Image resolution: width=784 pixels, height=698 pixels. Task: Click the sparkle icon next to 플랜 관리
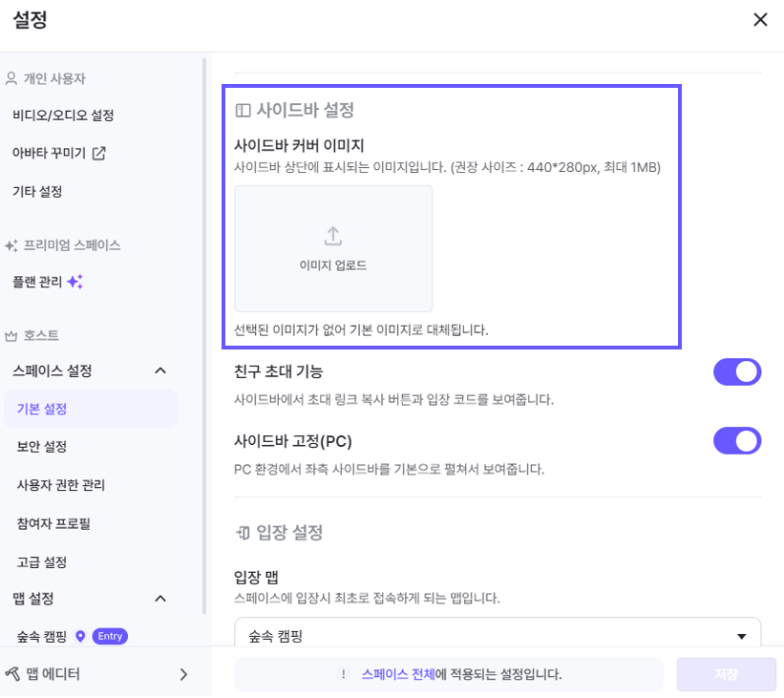click(x=75, y=282)
